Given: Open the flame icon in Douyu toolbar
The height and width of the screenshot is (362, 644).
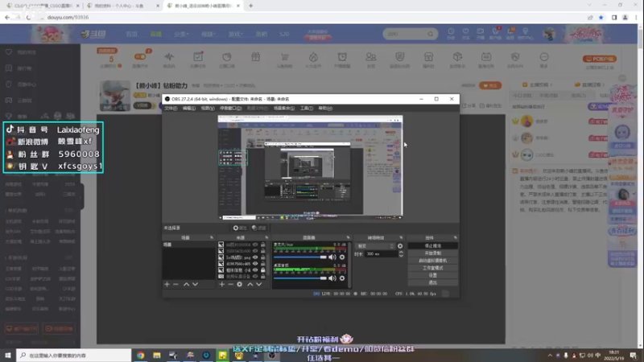Looking at the screenshot, I should pos(313,57).
